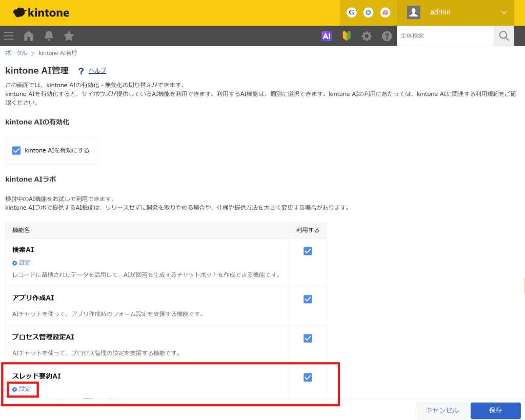
Task: Click the kintone logo
Action: (x=41, y=13)
